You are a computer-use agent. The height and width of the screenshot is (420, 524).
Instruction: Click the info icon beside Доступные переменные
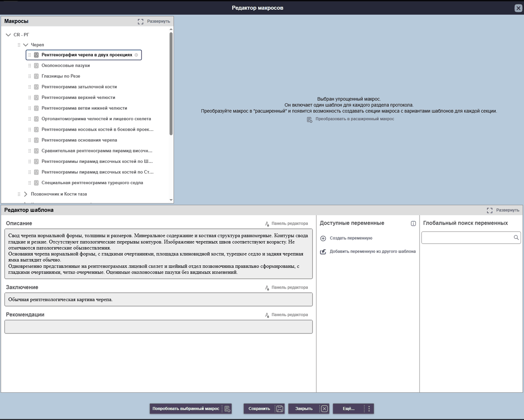tap(413, 223)
